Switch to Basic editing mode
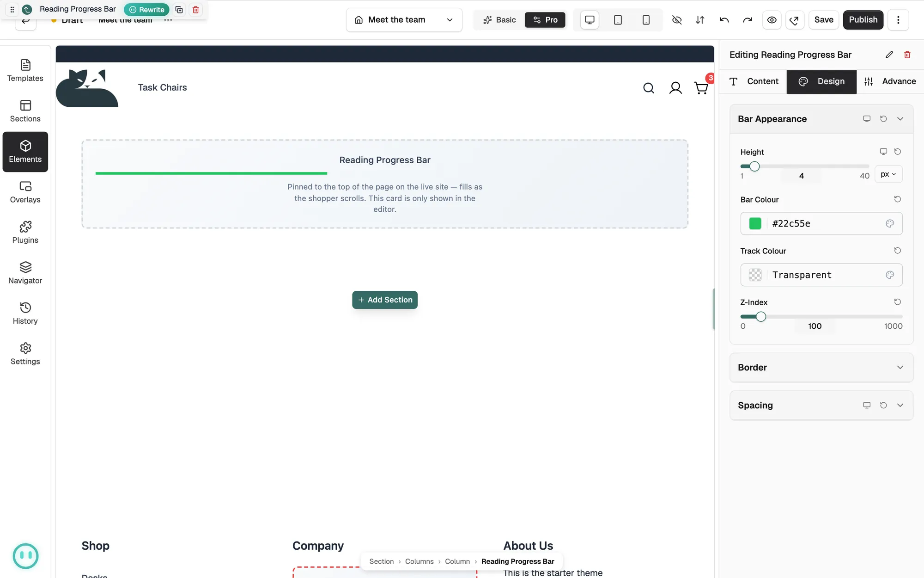This screenshot has height=578, width=924. 499,20
